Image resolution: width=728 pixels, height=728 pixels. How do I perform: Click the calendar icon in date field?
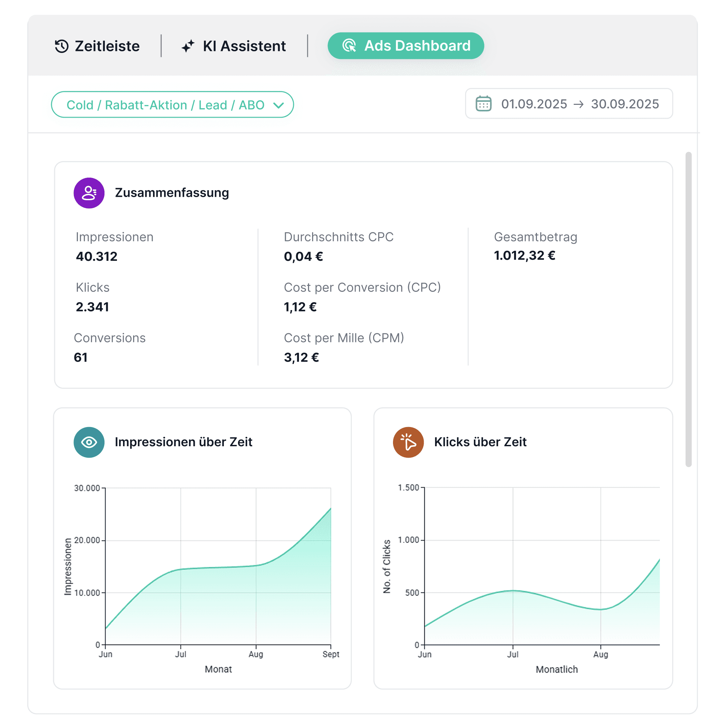pyautogui.click(x=483, y=103)
